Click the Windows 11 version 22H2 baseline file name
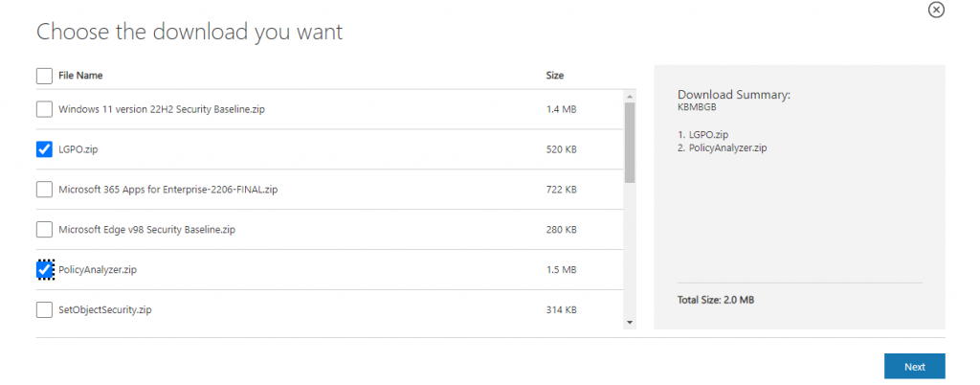The height and width of the screenshot is (385, 980). click(161, 109)
